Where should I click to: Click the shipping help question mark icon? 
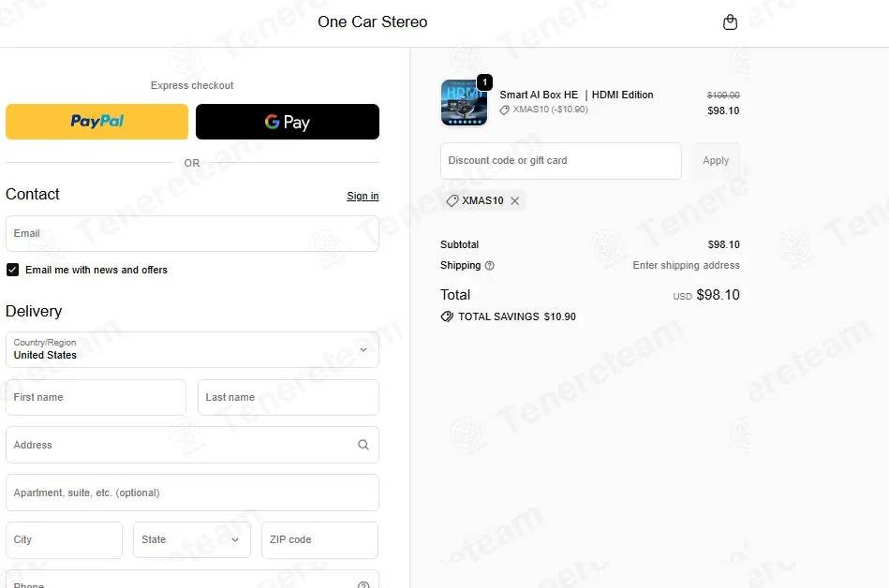pyautogui.click(x=490, y=266)
